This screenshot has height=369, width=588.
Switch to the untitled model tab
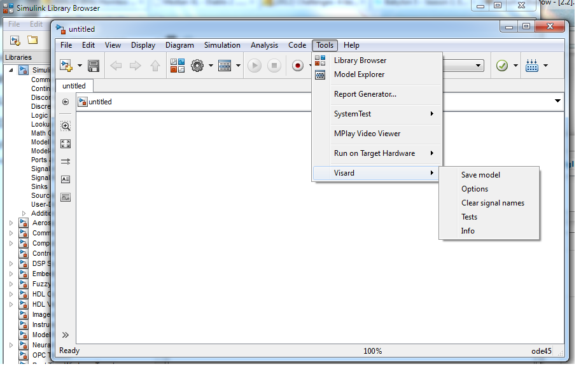[x=74, y=86]
